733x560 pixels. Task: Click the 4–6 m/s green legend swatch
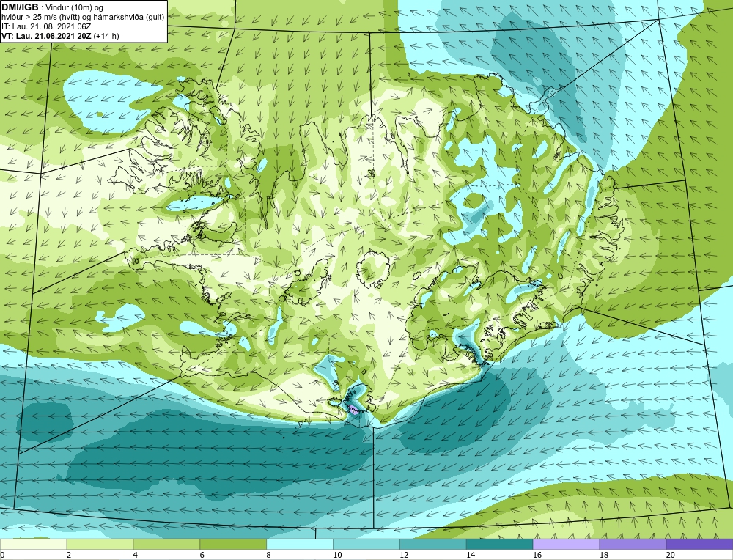tap(166, 544)
